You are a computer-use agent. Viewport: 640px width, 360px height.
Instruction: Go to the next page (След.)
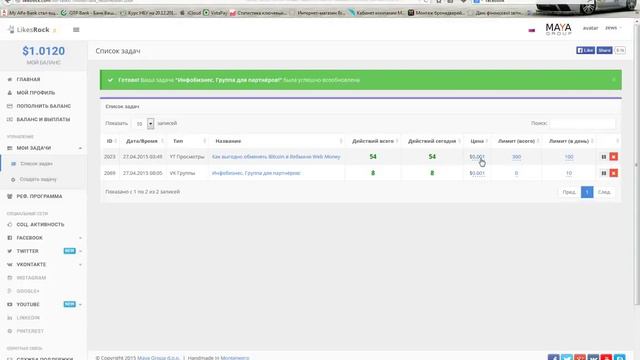[x=604, y=192]
